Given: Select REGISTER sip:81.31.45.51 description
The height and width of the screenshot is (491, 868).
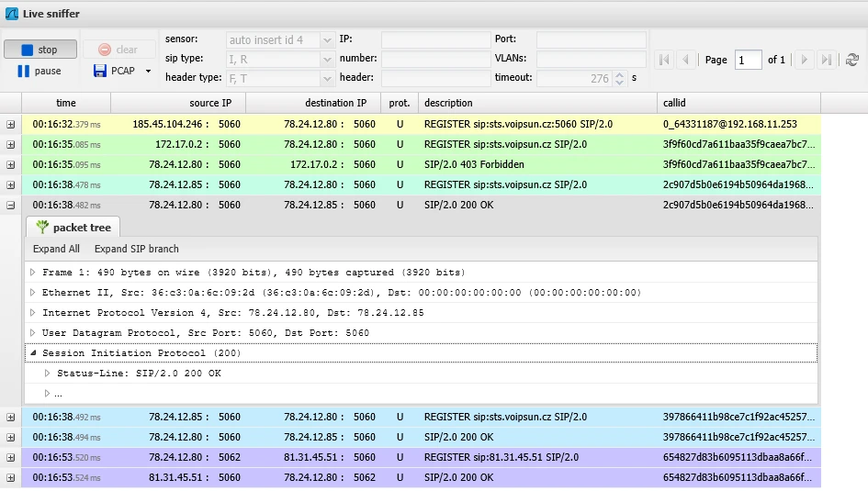Looking at the screenshot, I should (501, 457).
